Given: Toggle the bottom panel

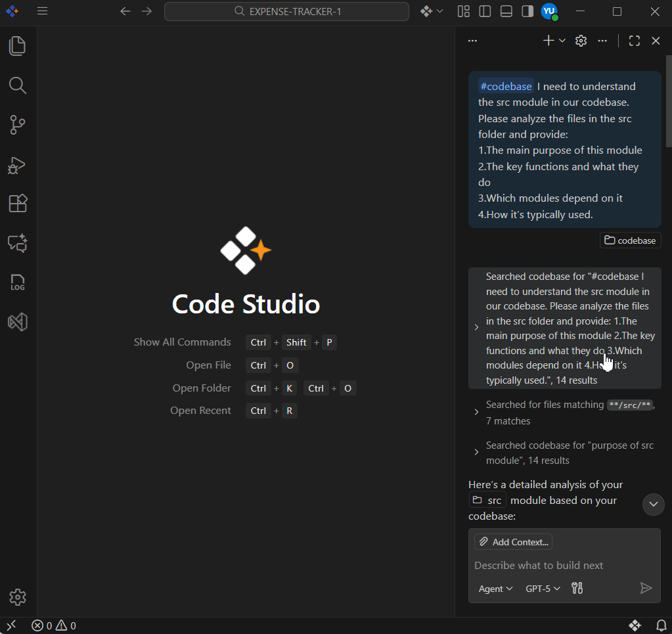Looking at the screenshot, I should coord(506,11).
